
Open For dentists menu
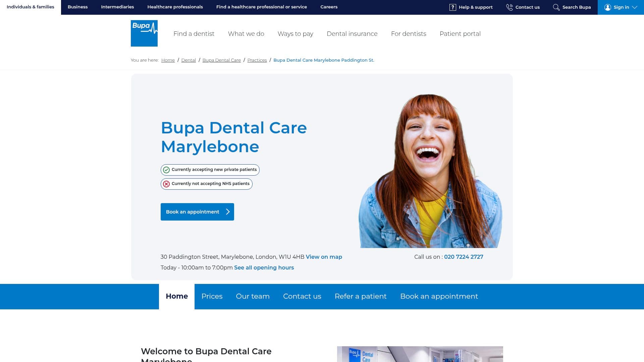click(x=409, y=34)
